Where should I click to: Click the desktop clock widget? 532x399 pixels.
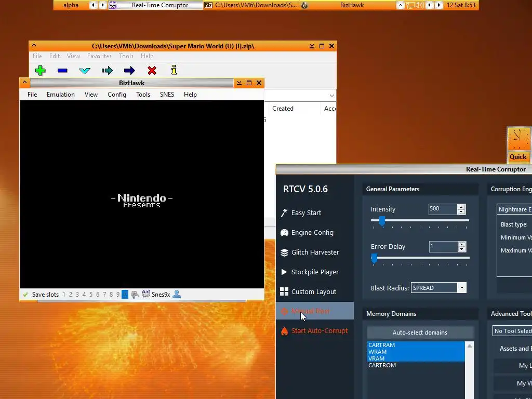coord(518,139)
